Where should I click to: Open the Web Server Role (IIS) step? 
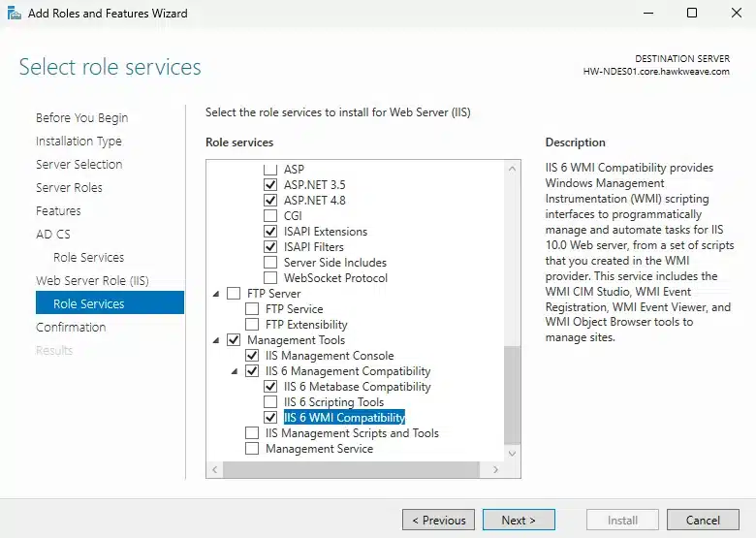pyautogui.click(x=92, y=280)
